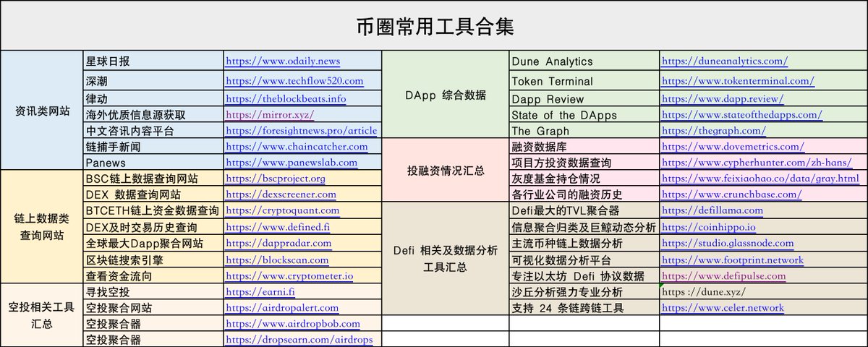The height and width of the screenshot is (347, 868).
Task: Select the 空投相关工具汇总 category cell
Action: coord(43,316)
